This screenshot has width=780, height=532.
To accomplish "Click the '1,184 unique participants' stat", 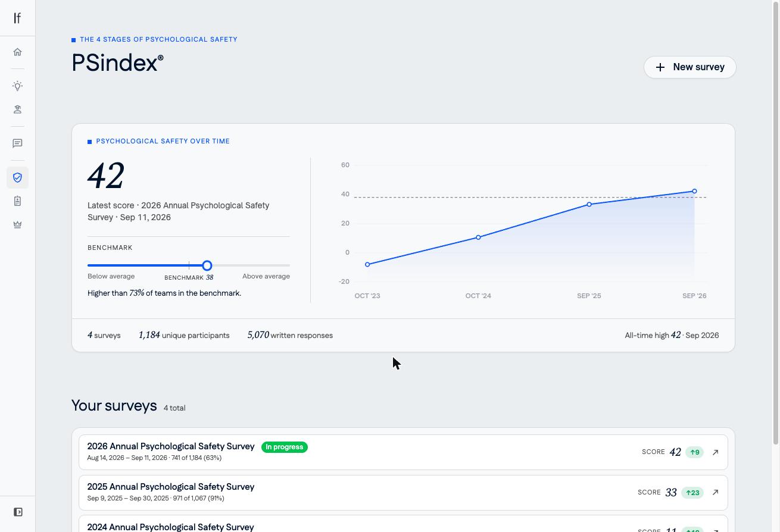I will click(184, 336).
